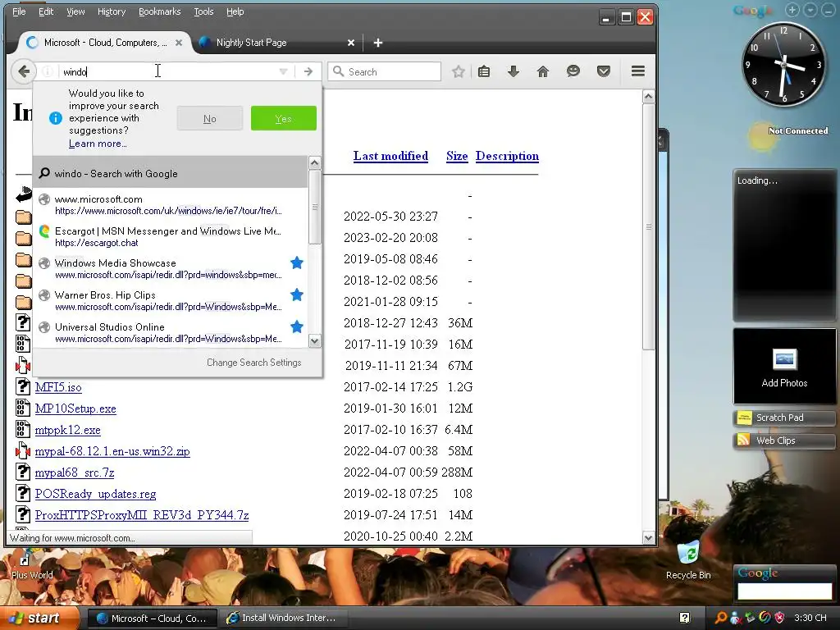
Task: Click the go arrow in address bar
Action: [x=308, y=72]
